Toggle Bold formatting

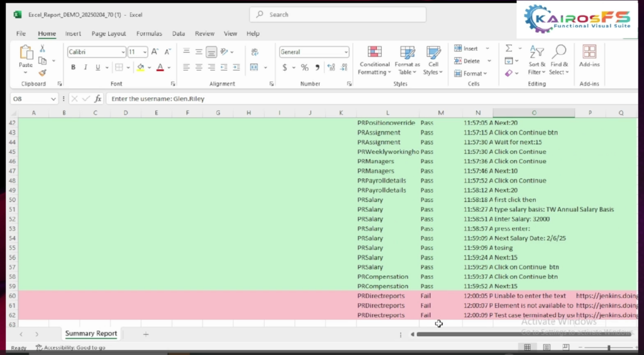point(73,67)
